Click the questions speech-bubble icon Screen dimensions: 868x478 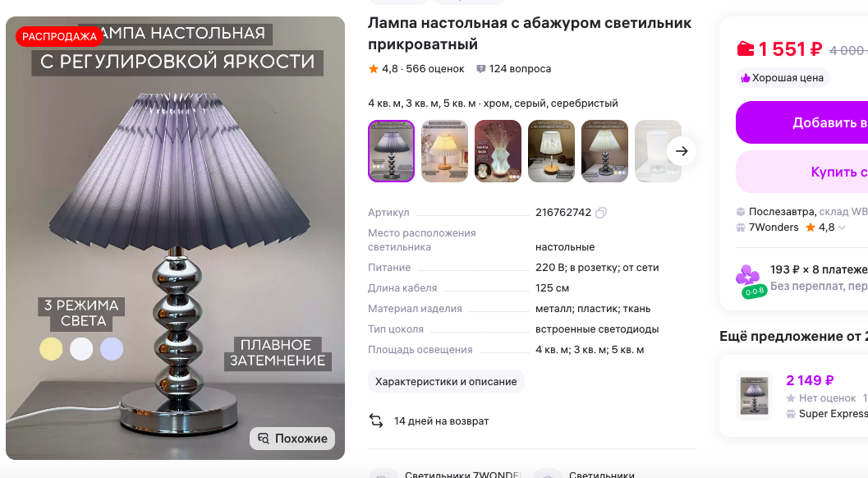[481, 69]
